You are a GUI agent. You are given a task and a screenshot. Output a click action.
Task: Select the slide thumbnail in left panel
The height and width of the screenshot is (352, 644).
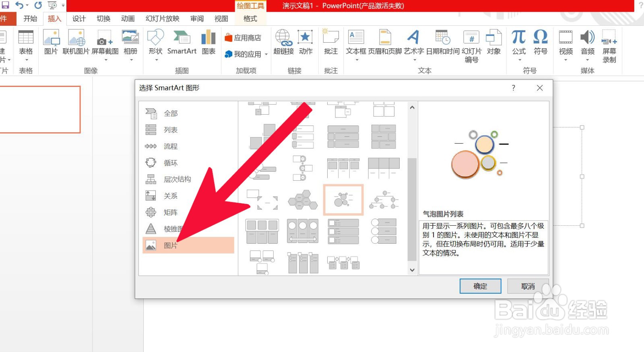[39, 109]
